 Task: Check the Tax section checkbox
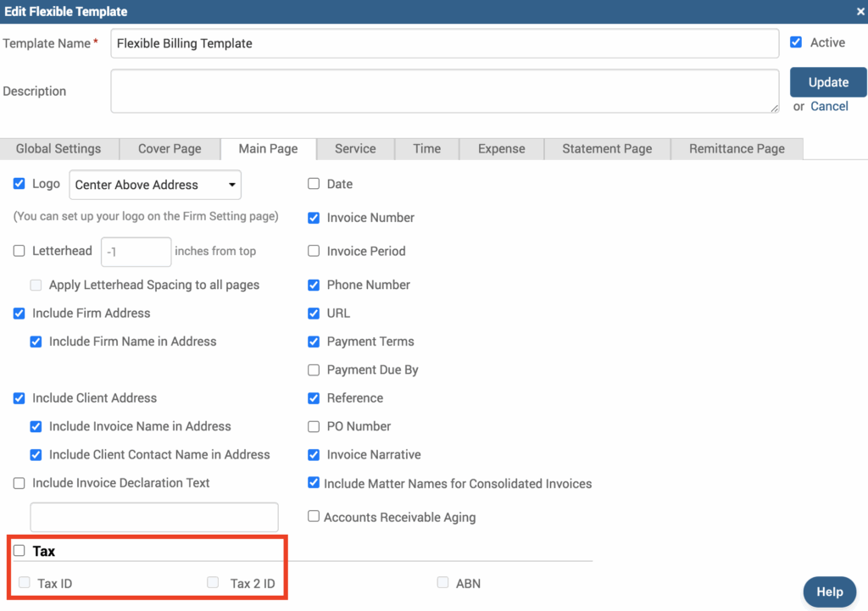tap(19, 551)
